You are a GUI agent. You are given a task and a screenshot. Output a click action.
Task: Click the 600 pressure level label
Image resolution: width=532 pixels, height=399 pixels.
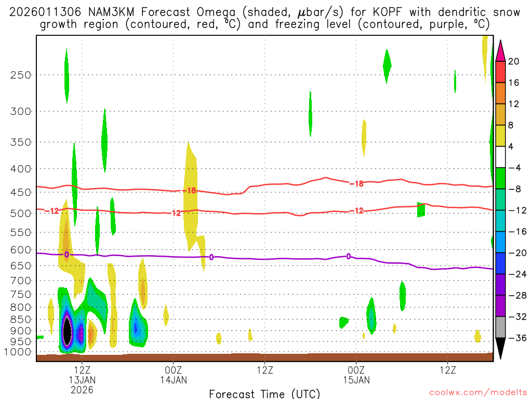(21, 250)
